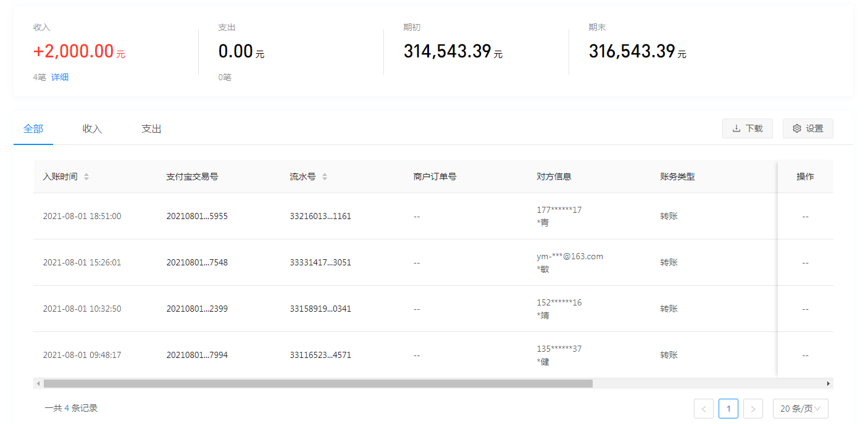Select page 1 in pagination
The width and height of the screenshot is (868, 424).
pyautogui.click(x=728, y=409)
